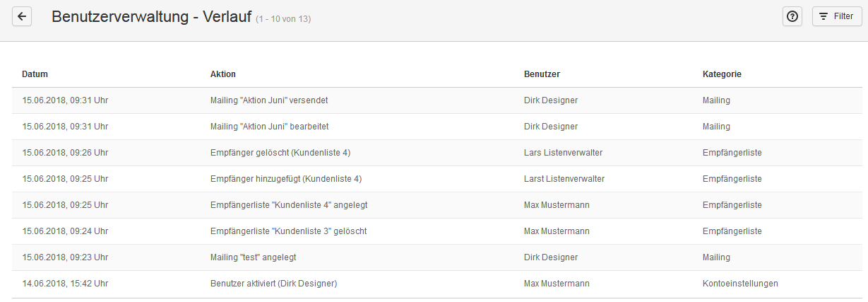Sort by the Datum column header
Screen dimensions: 868x302
[x=35, y=74]
